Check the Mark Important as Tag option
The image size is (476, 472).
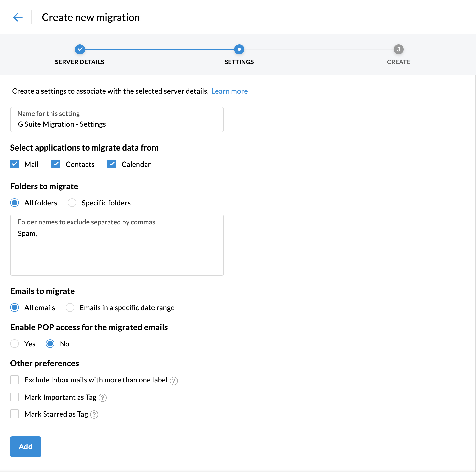[15, 397]
